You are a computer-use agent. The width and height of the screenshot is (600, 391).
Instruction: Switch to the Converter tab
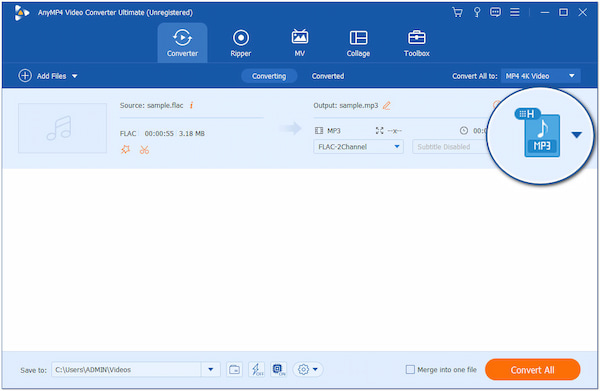click(x=183, y=43)
